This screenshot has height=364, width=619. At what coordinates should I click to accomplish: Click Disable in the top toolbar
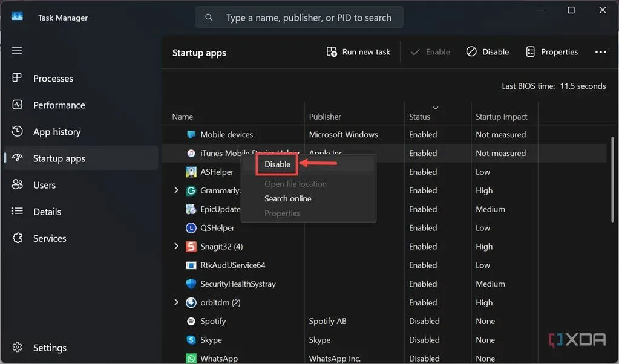[487, 52]
